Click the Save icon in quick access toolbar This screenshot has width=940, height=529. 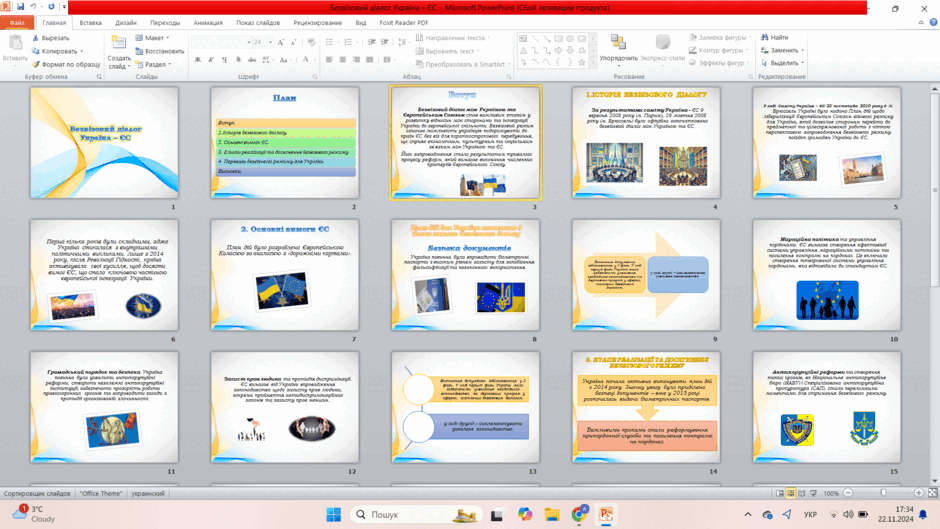point(20,7)
